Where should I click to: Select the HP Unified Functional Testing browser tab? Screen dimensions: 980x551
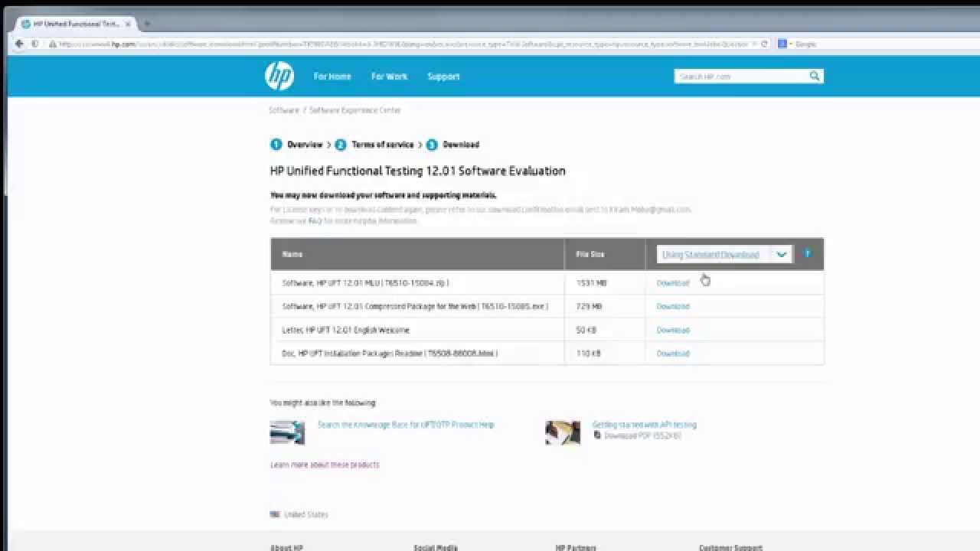(75, 24)
